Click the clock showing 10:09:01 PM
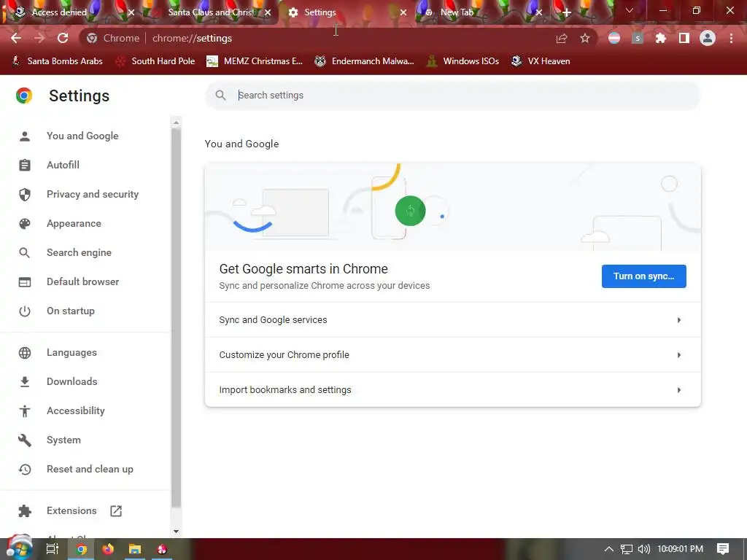 click(681, 549)
